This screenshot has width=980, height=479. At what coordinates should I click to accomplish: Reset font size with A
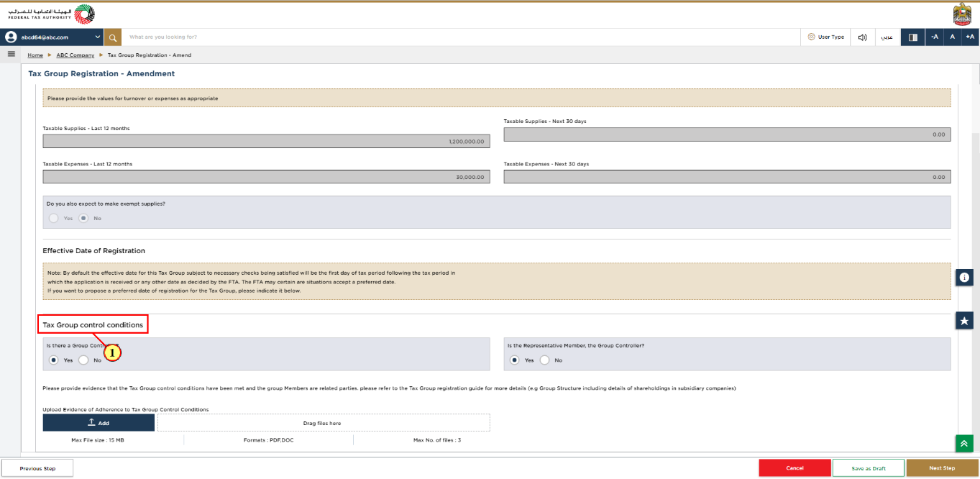coord(952,37)
